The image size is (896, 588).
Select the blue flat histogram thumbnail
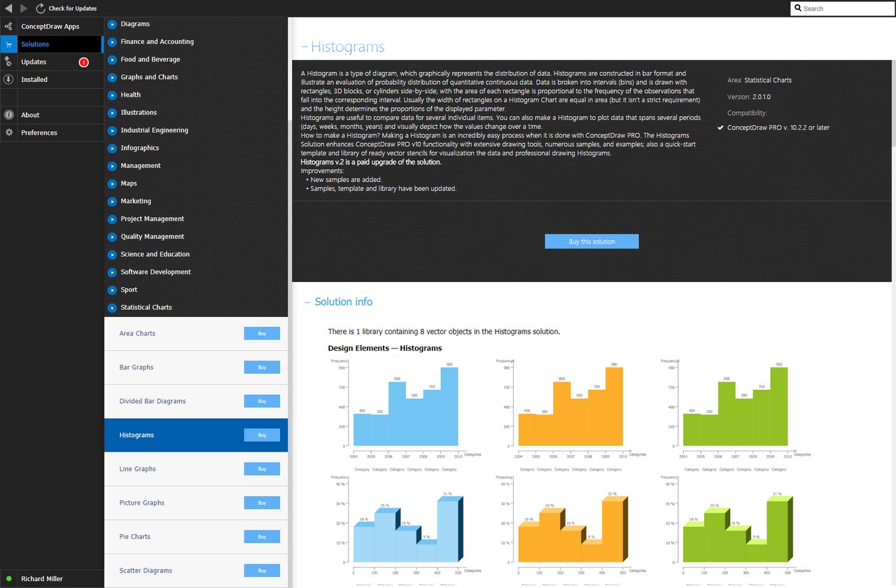(405, 409)
